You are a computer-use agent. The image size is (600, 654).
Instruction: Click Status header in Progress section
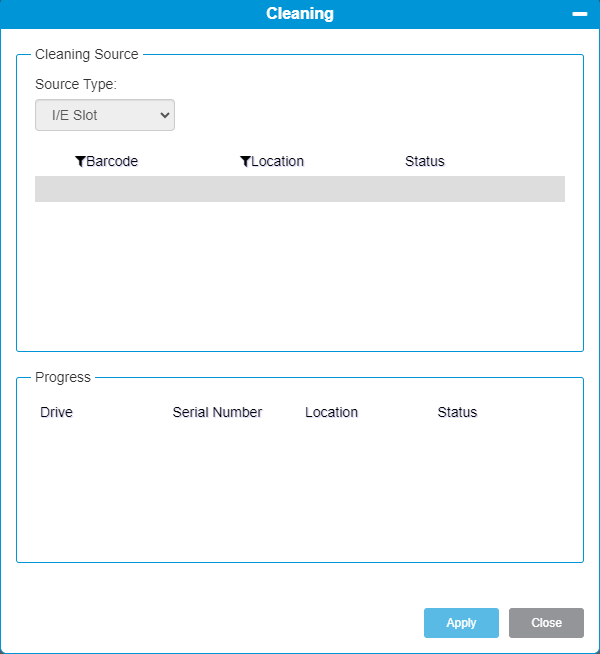(x=457, y=412)
